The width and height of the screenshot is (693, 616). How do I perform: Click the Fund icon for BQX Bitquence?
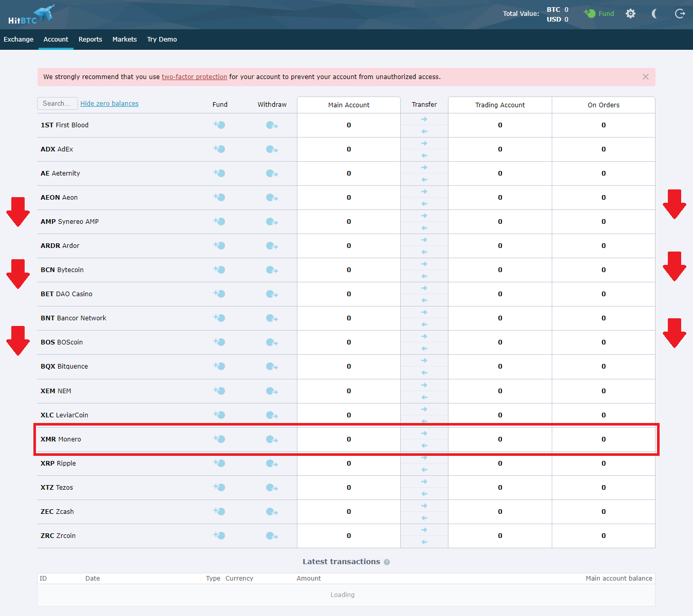[219, 366]
